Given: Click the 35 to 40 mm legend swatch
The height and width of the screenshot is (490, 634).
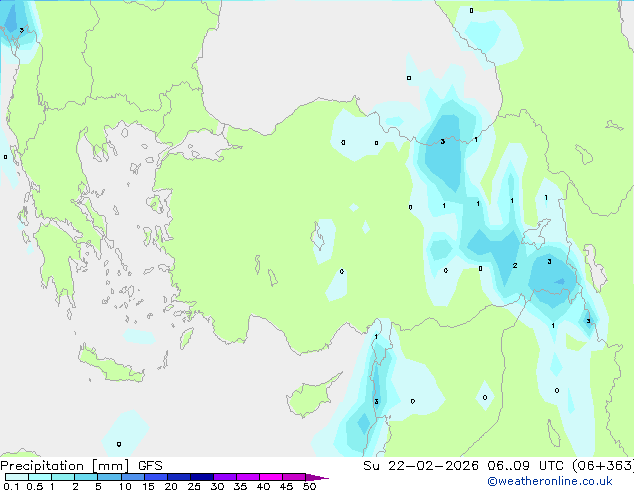Looking at the screenshot, I should 247,477.
